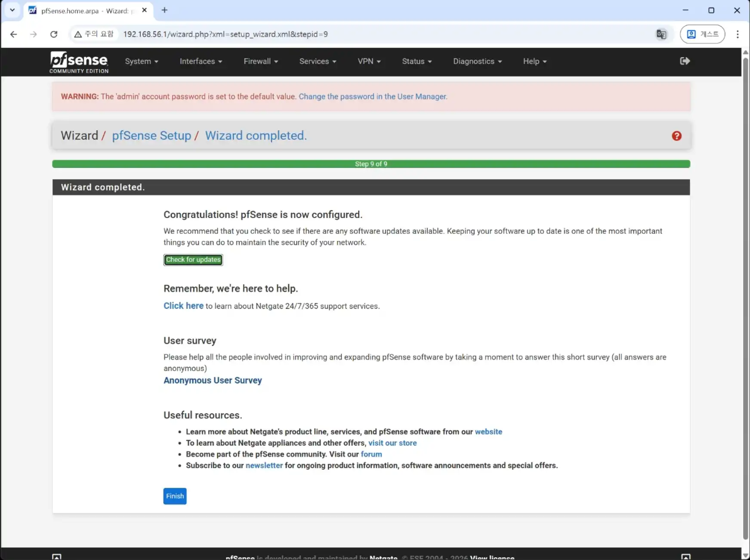Open the Anonymous User Survey link
Image resolution: width=750 pixels, height=560 pixels.
[213, 380]
